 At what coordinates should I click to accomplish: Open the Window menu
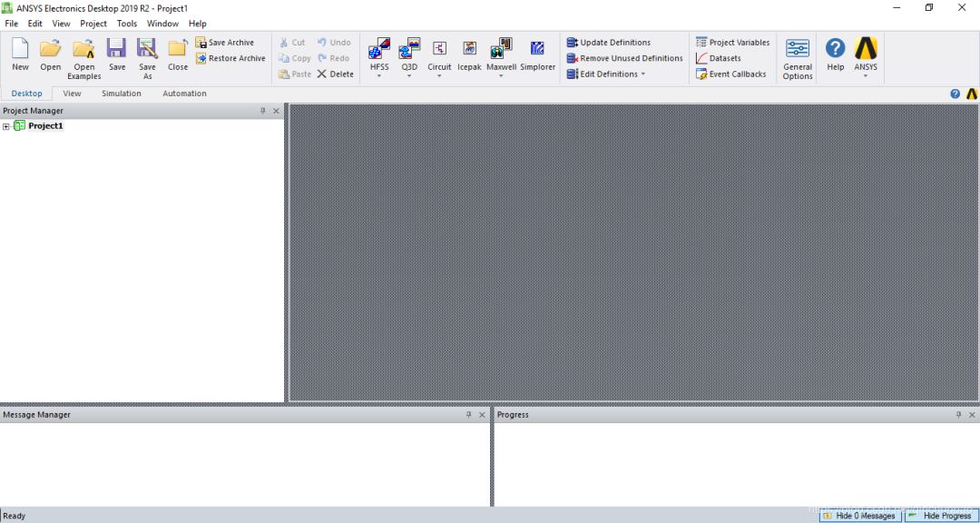[x=162, y=23]
